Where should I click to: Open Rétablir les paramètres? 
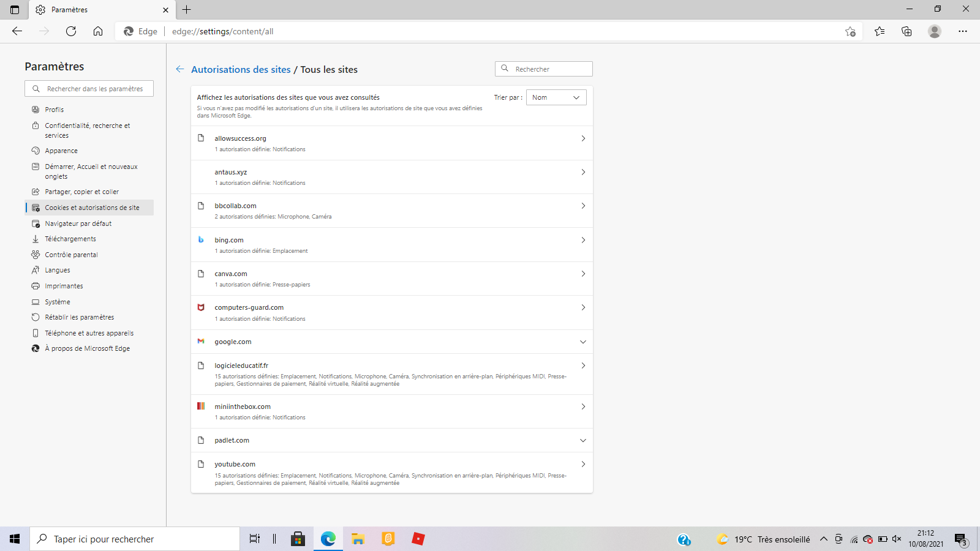pyautogui.click(x=89, y=317)
